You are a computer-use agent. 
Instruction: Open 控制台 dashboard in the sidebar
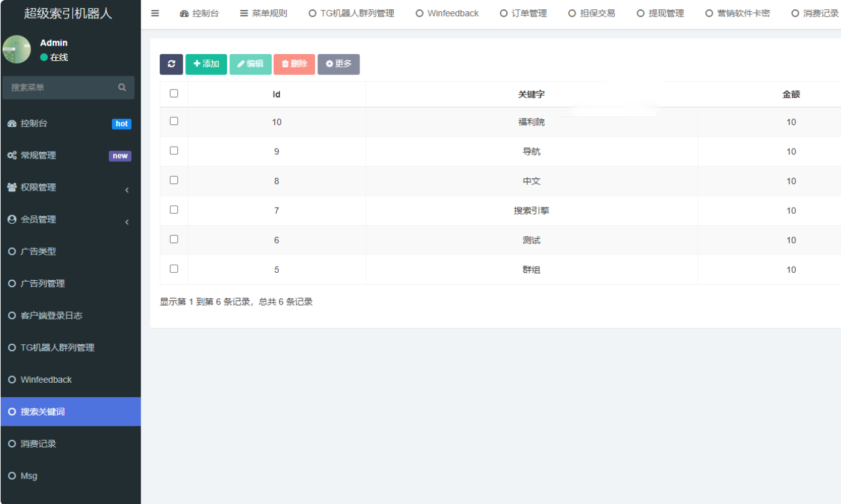34,124
